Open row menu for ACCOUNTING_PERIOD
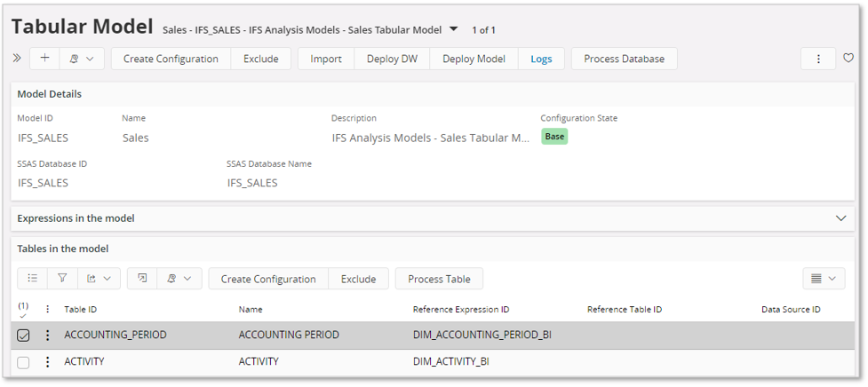Screen dimensions: 868x387 [48, 336]
